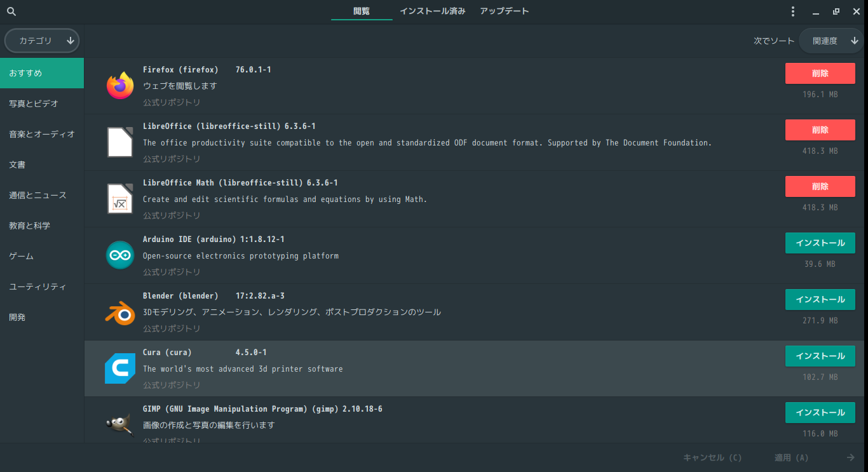This screenshot has width=868, height=472.
Task: Switch to the 閲覧 tab
Action: tap(362, 11)
